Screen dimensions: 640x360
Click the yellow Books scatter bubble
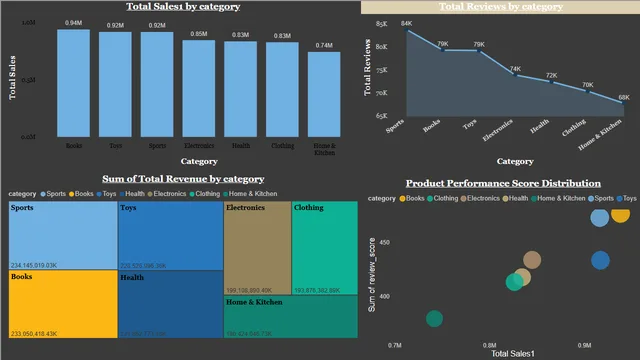point(620,216)
